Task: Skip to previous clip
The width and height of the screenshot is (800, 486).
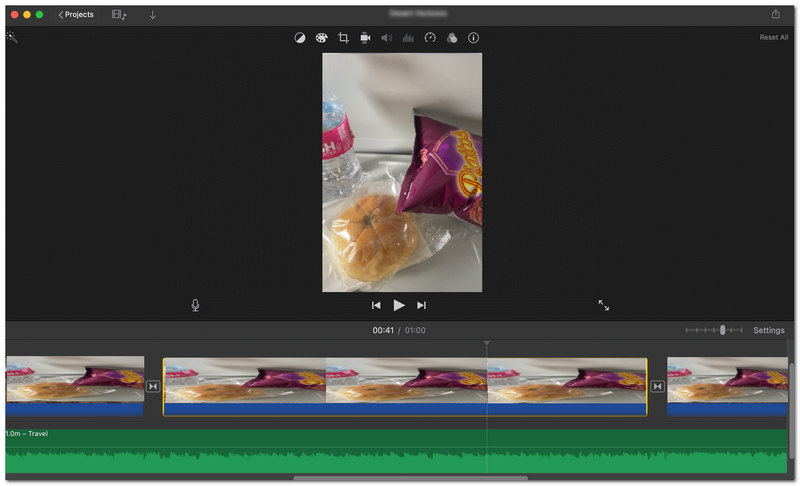Action: coord(376,305)
